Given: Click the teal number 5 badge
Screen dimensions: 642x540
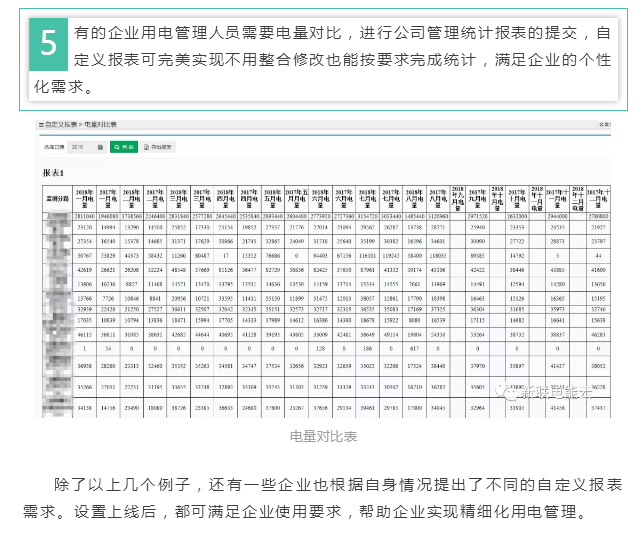Looking at the screenshot, I should click(x=48, y=47).
